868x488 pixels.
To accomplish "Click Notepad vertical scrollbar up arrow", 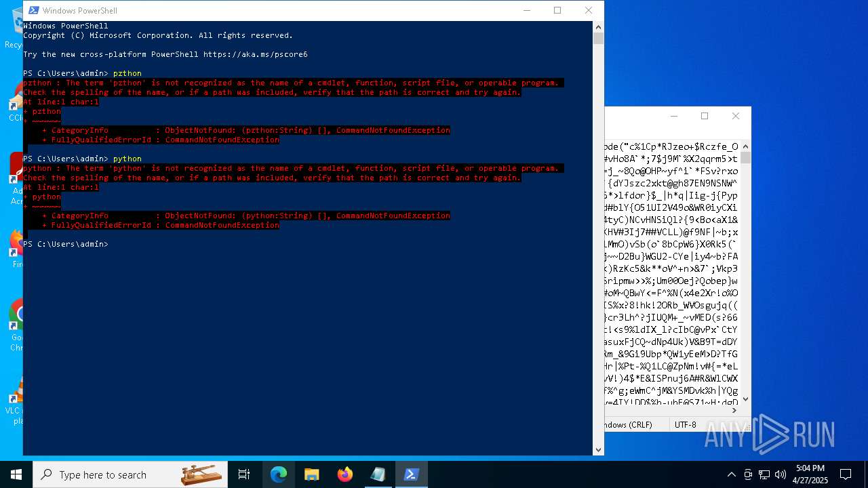I will click(746, 146).
